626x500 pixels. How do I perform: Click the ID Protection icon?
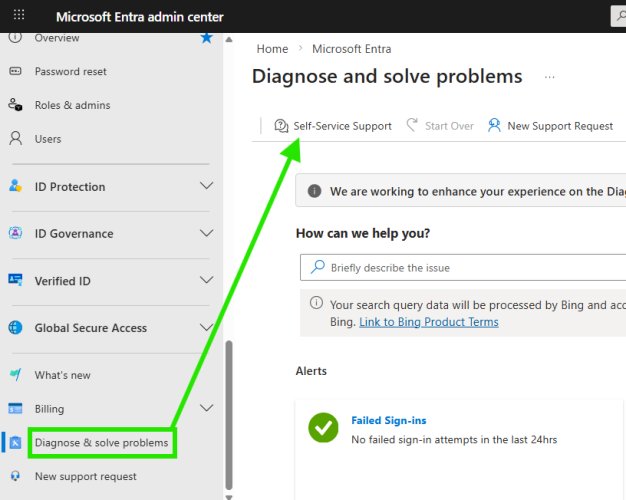15,186
